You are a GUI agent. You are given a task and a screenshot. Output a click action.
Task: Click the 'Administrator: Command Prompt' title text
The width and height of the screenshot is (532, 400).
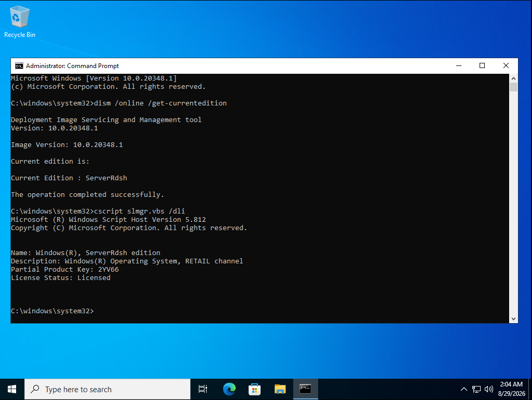point(72,66)
